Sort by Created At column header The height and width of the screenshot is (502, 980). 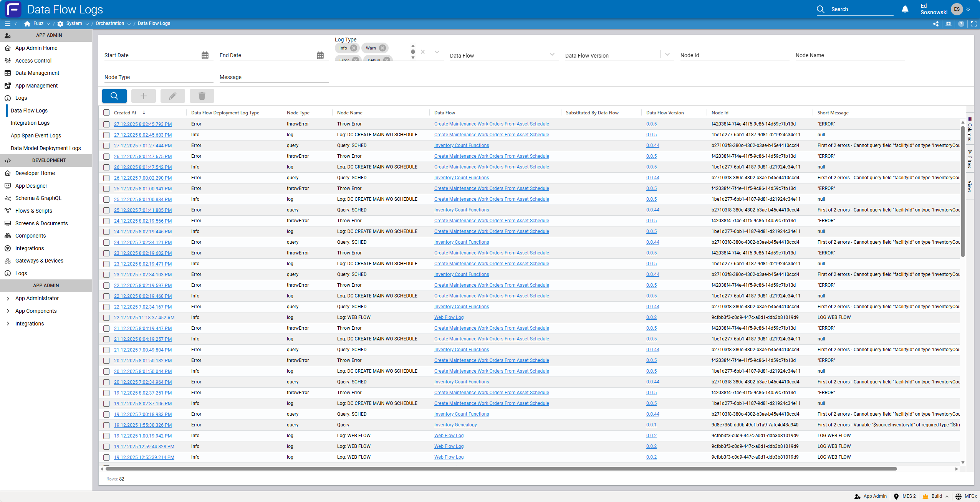pos(125,112)
